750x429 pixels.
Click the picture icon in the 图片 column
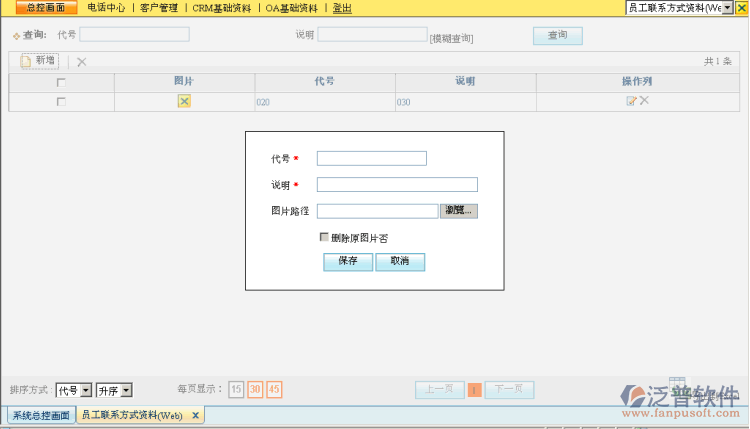[x=184, y=101]
